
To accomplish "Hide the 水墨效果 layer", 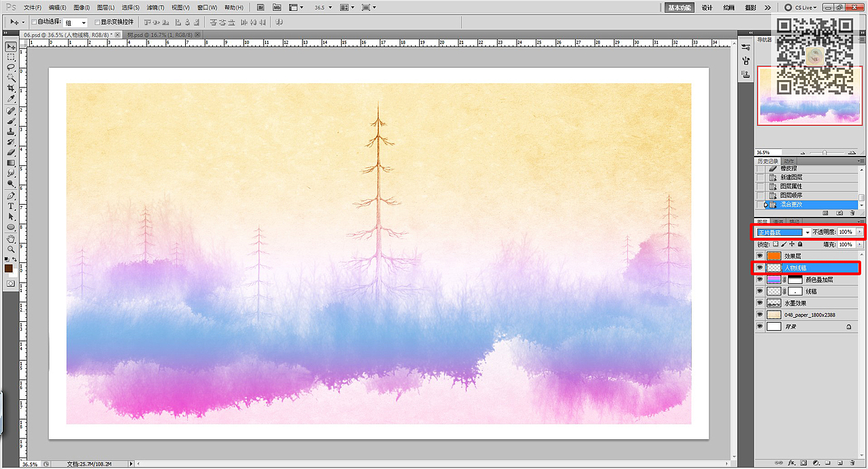I will coord(759,303).
